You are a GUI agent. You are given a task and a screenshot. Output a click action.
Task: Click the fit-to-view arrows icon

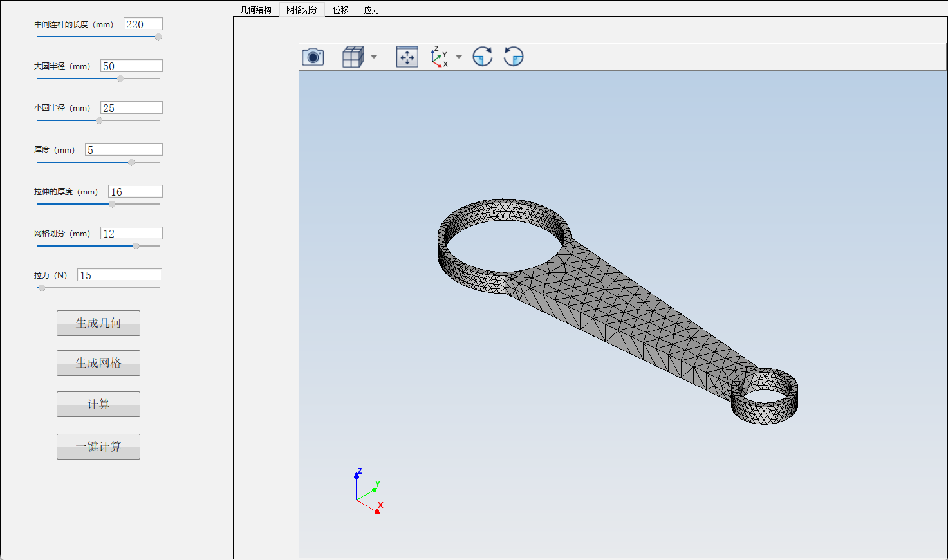pos(407,57)
